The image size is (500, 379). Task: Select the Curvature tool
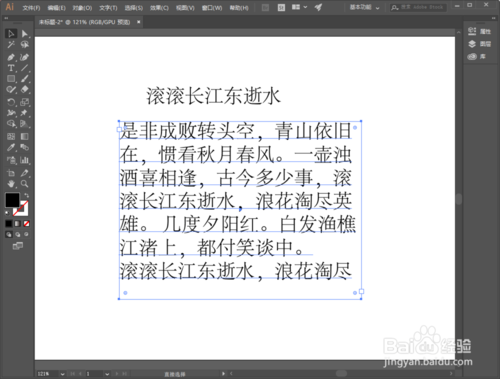tap(24, 57)
